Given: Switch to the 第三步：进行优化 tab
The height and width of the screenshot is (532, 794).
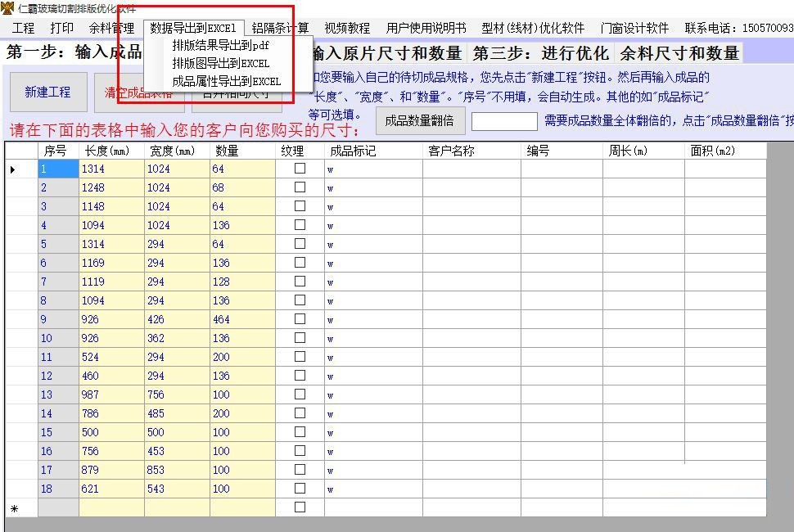Looking at the screenshot, I should 540,53.
